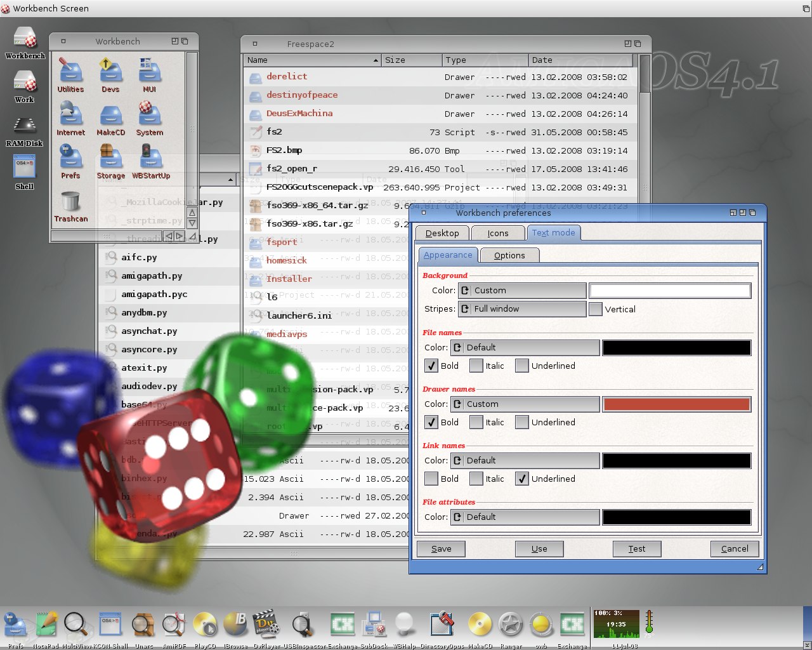
Task: Switch to the Desktop tab
Action: pos(442,233)
